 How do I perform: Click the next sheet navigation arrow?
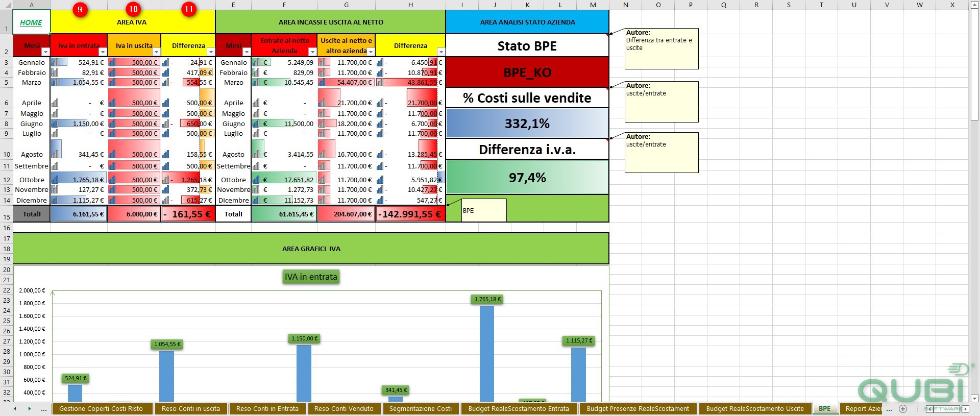pos(29,409)
